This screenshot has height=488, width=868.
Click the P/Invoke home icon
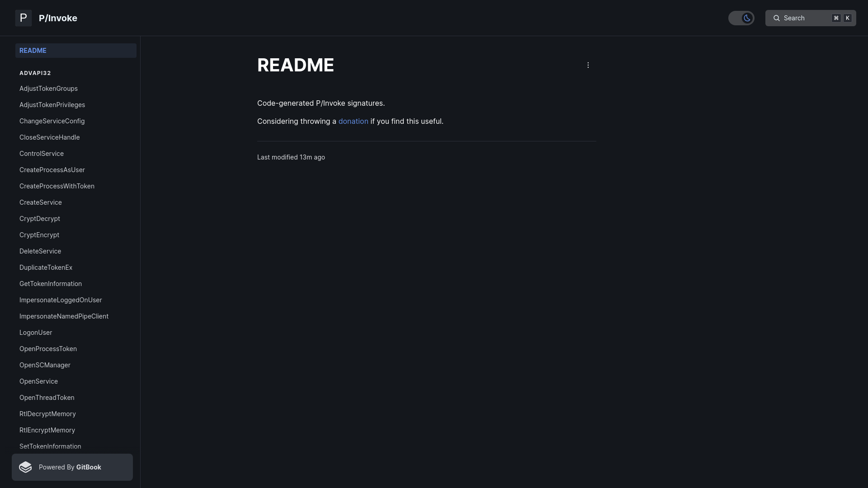point(23,18)
